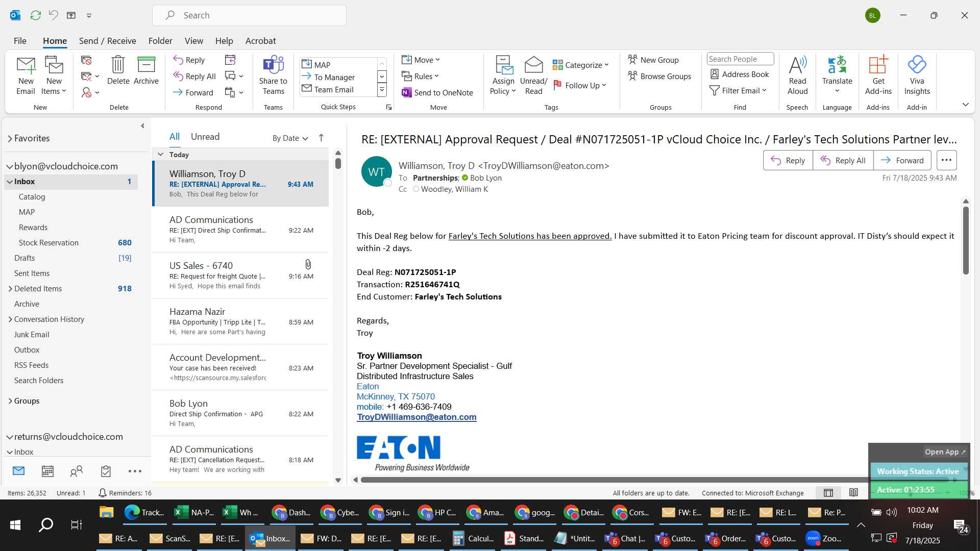Open the Filter Email dropdown
This screenshot has width=980, height=551.
(738, 90)
